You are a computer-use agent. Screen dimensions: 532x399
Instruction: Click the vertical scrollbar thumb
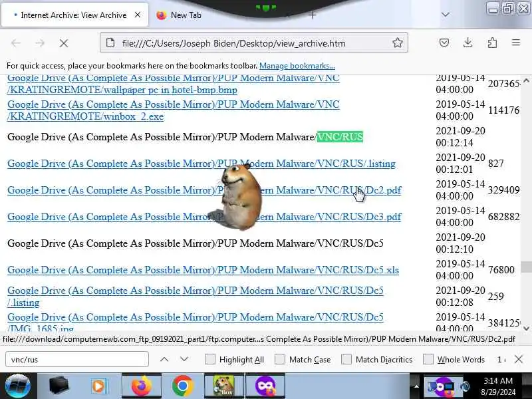pos(526,267)
